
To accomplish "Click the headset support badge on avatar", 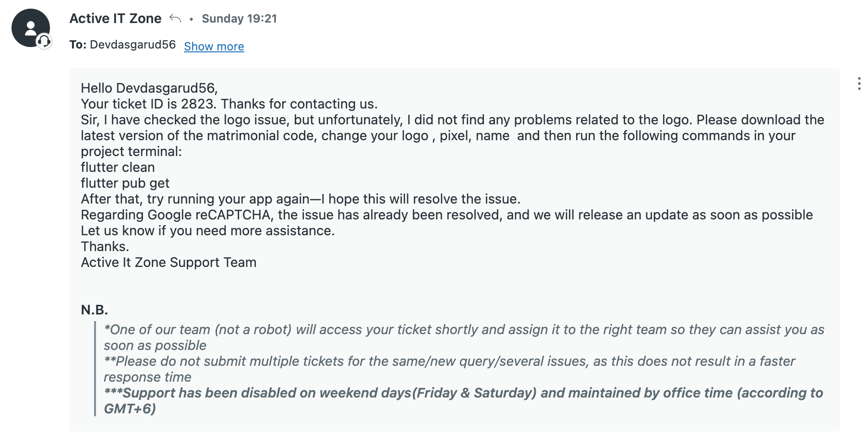I will coord(44,41).
